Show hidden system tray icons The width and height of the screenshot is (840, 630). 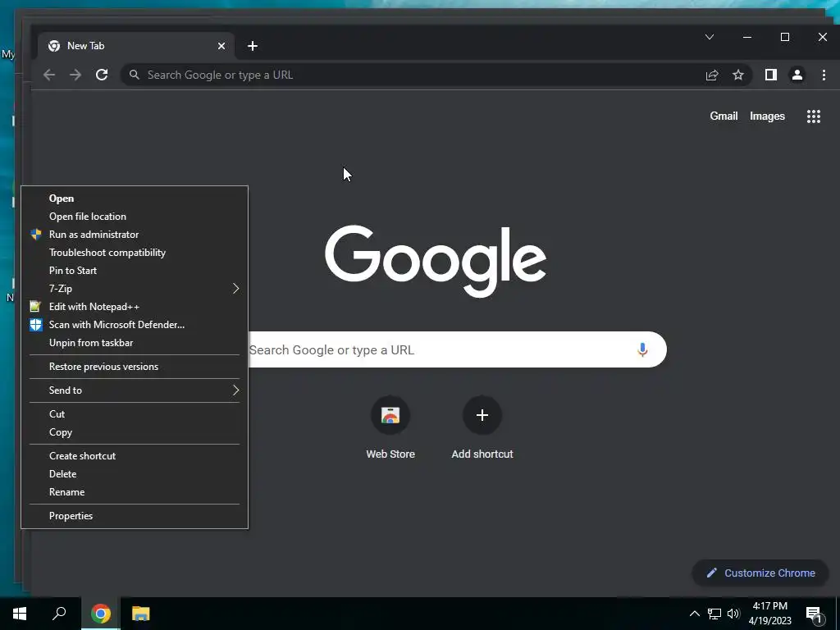[x=694, y=614]
